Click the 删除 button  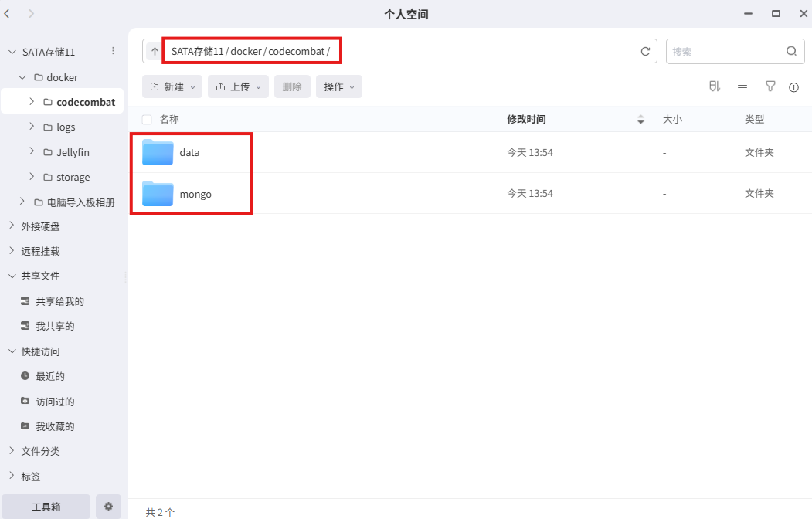292,86
